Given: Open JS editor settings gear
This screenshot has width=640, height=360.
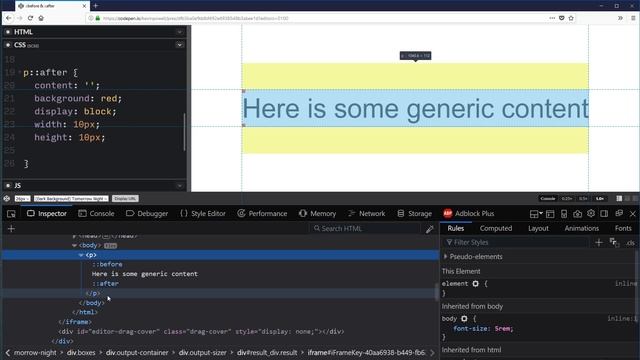Looking at the screenshot, I should tap(8, 185).
